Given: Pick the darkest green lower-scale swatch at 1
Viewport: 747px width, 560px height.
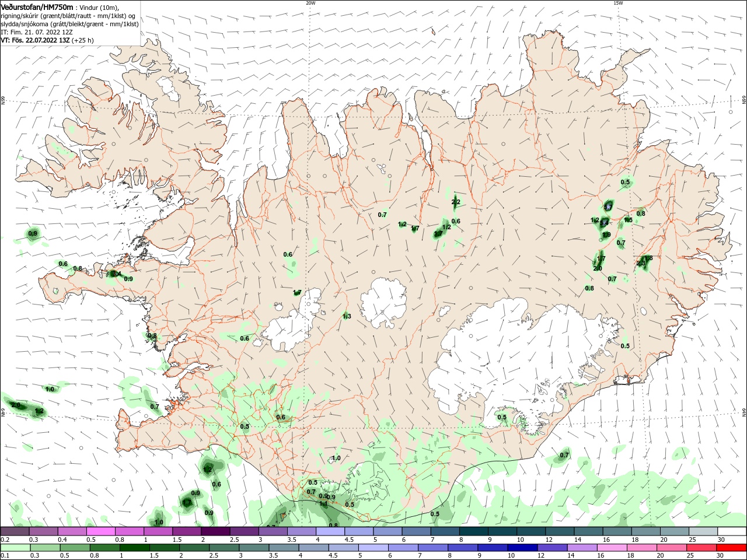Looking at the screenshot, I should (134, 548).
